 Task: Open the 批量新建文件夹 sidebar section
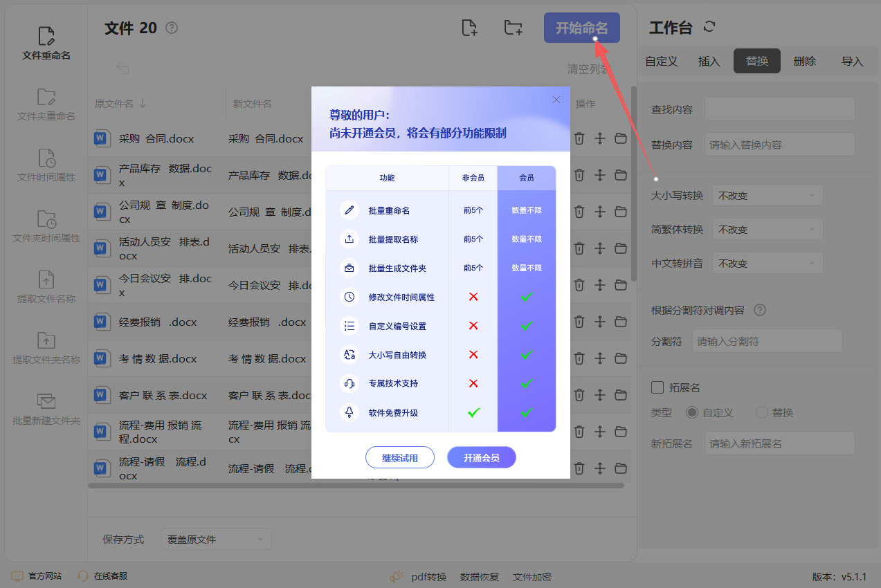coord(46,409)
